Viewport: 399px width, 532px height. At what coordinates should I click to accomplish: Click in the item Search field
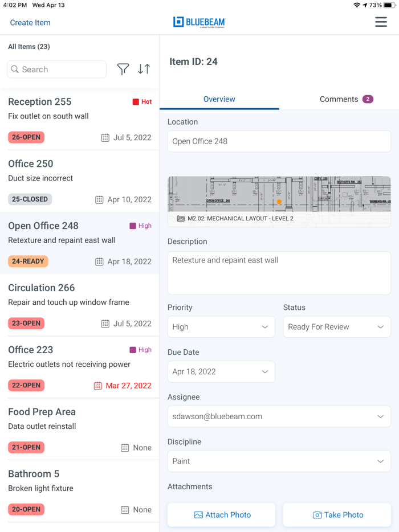click(x=57, y=69)
